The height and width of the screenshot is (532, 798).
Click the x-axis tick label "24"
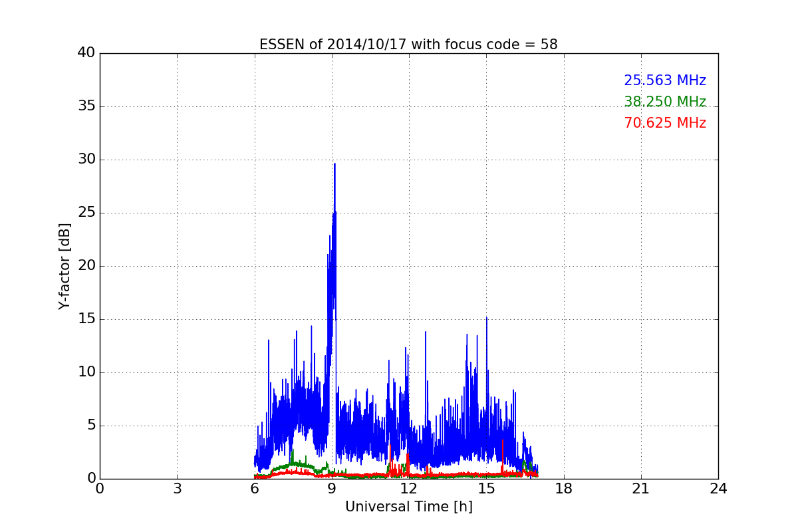coord(718,489)
